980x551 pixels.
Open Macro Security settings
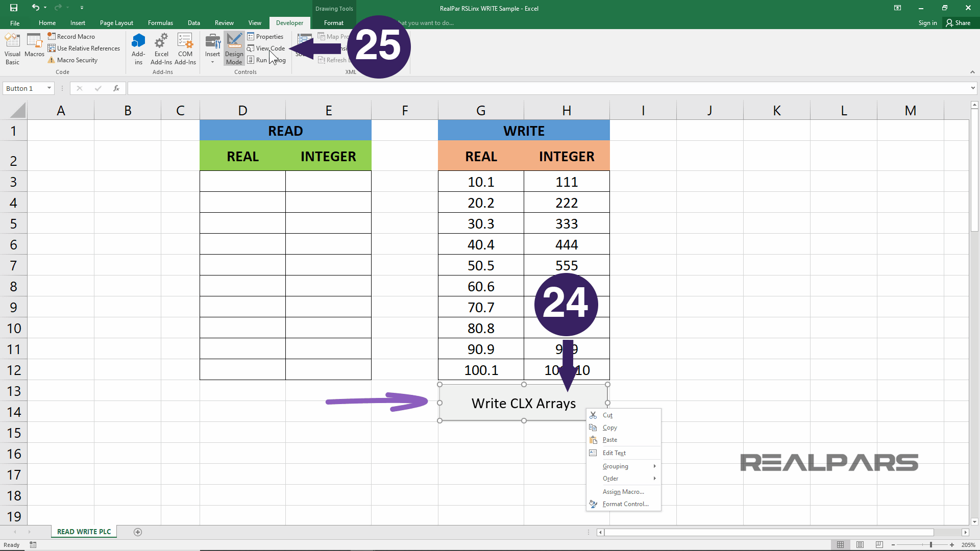coord(77,60)
